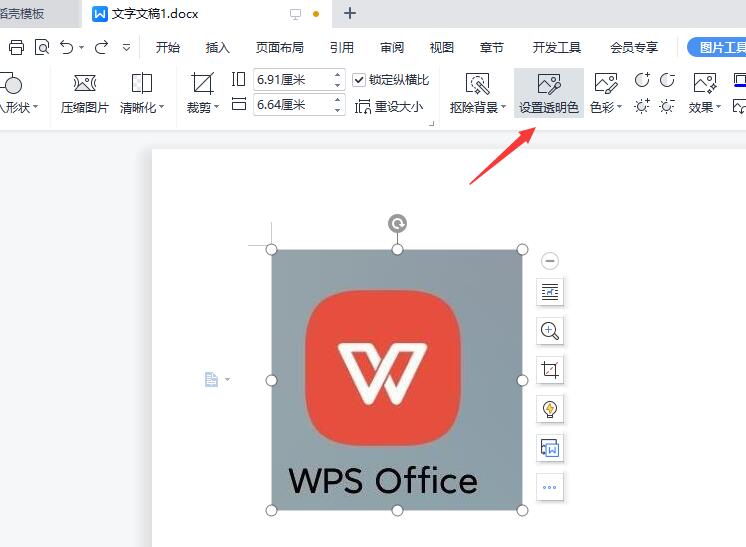
Task: Open the 开始 ribbon tab
Action: (167, 48)
